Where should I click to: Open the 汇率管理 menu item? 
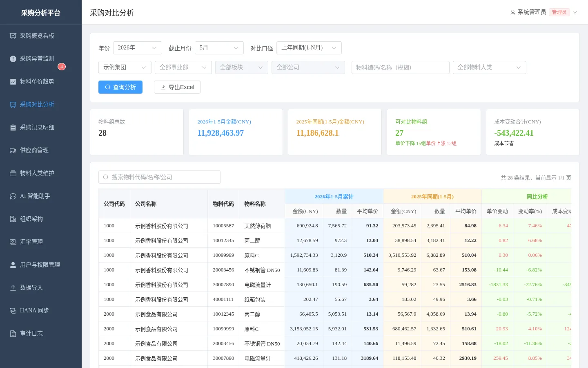click(41, 242)
